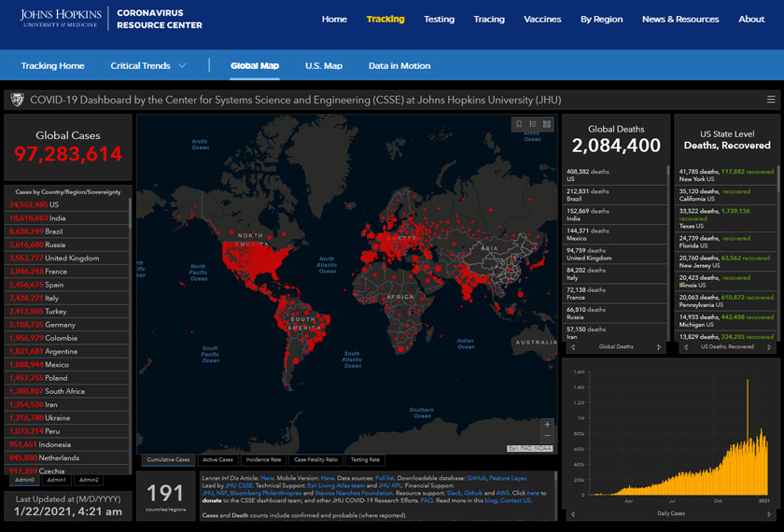Click the JHU shield logo in dashboard header

click(17, 100)
